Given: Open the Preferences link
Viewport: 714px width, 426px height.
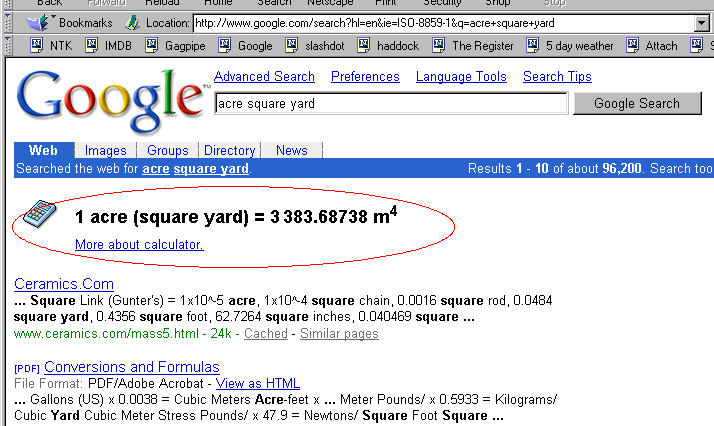Looking at the screenshot, I should point(365,76).
